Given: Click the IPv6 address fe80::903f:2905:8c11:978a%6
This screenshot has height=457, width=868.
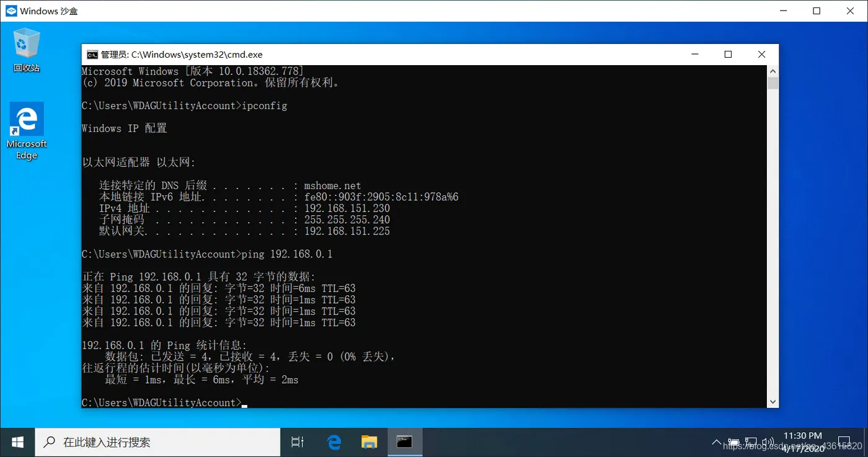Looking at the screenshot, I should coord(381,197).
